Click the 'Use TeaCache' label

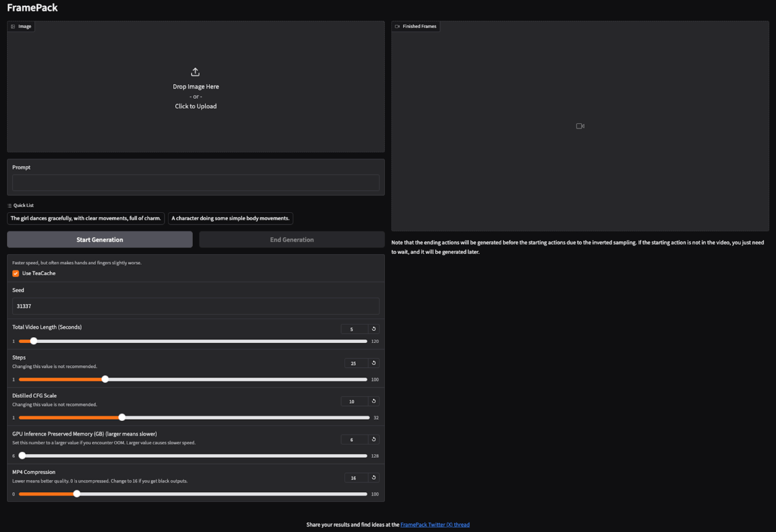[x=39, y=273]
